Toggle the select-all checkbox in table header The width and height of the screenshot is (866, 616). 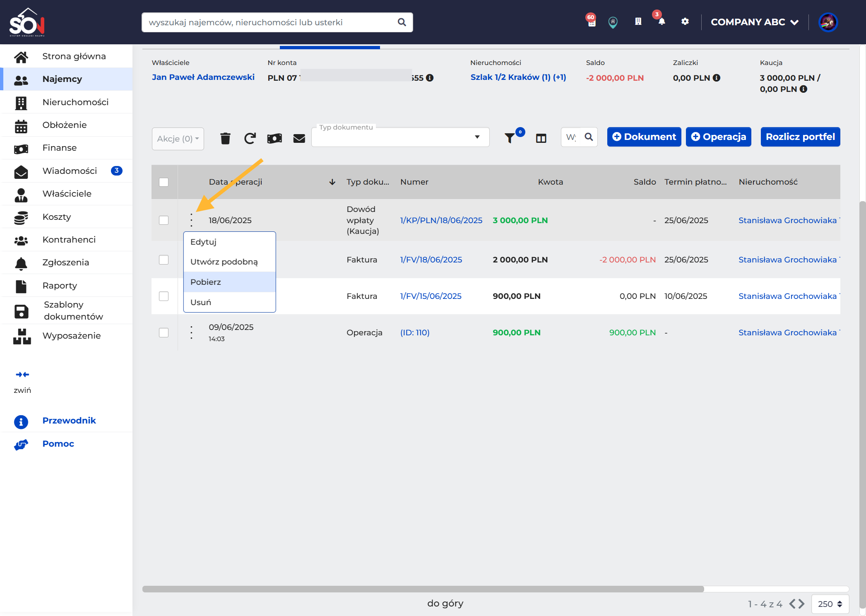point(164,182)
